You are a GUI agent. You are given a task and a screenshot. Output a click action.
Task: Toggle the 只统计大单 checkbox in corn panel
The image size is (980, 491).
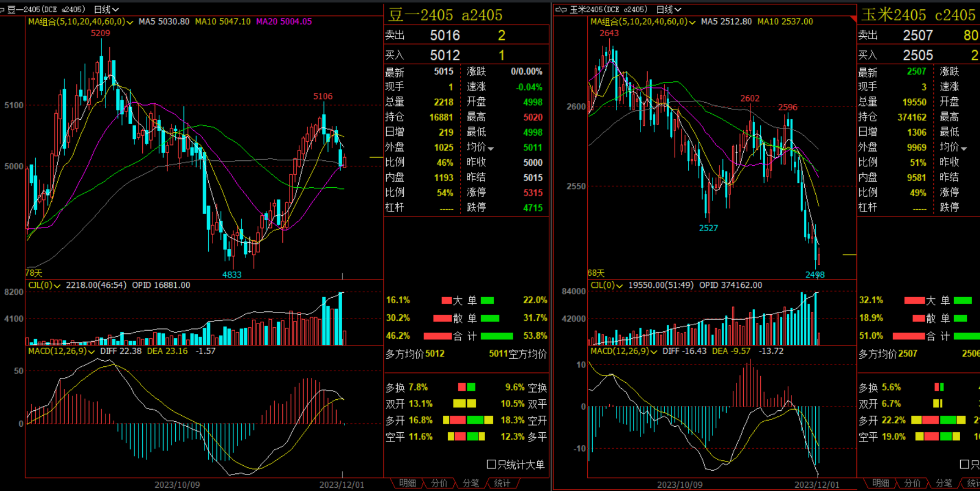[x=965, y=465]
